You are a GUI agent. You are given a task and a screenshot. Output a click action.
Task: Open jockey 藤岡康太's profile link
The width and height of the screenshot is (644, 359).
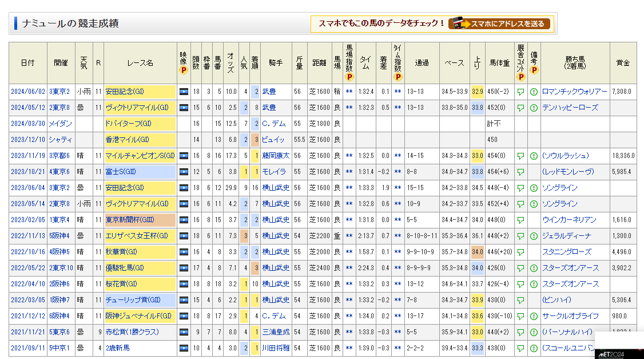(x=276, y=156)
